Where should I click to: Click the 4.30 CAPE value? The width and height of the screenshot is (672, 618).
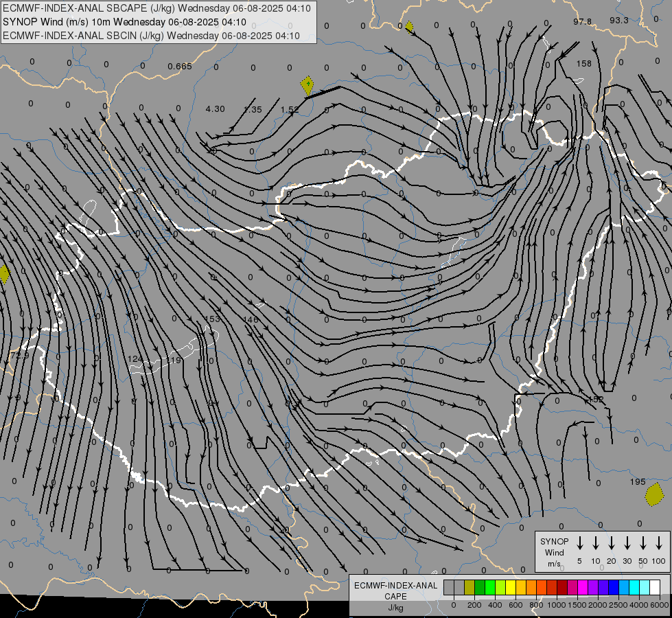tap(215, 109)
